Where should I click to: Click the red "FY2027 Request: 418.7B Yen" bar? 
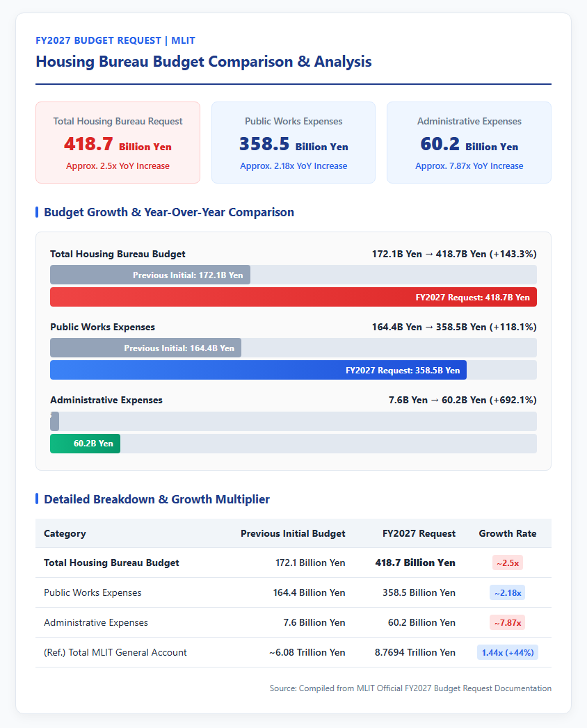(x=293, y=297)
